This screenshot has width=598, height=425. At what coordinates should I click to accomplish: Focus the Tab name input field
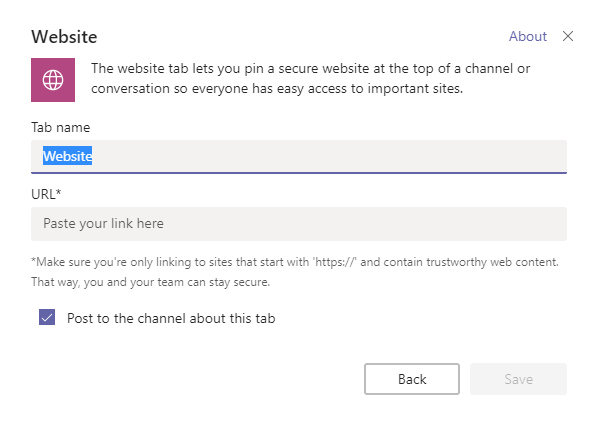[x=299, y=156]
